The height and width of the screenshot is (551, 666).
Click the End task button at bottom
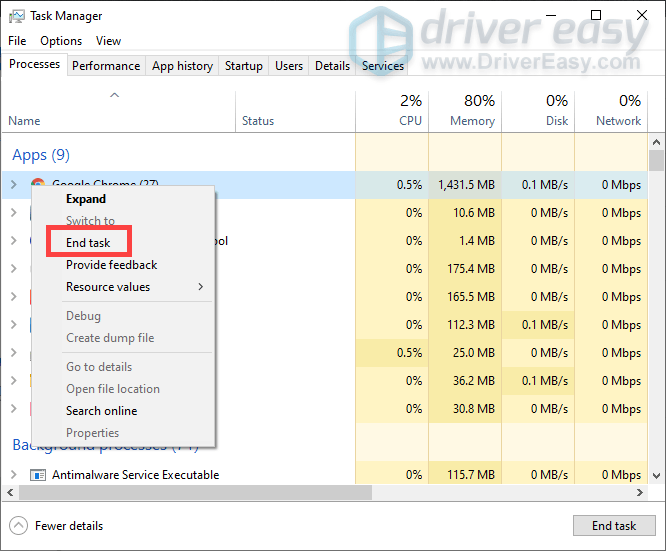click(614, 526)
